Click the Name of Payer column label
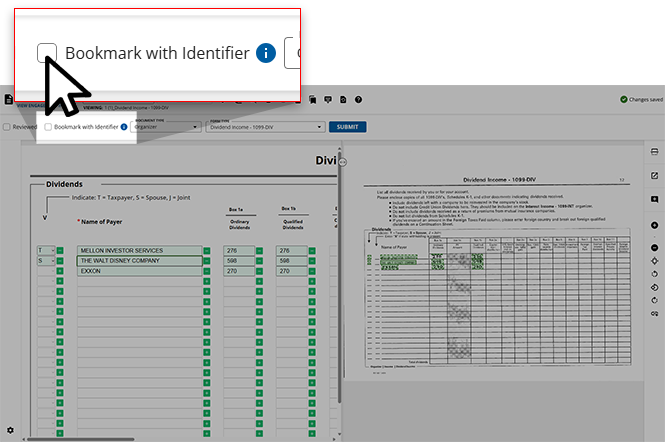 coord(102,222)
